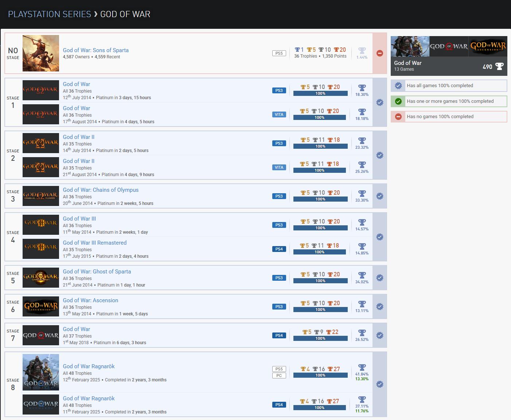Click the 490 trophies icon in series card
The height and width of the screenshot is (420, 511).
[499, 66]
